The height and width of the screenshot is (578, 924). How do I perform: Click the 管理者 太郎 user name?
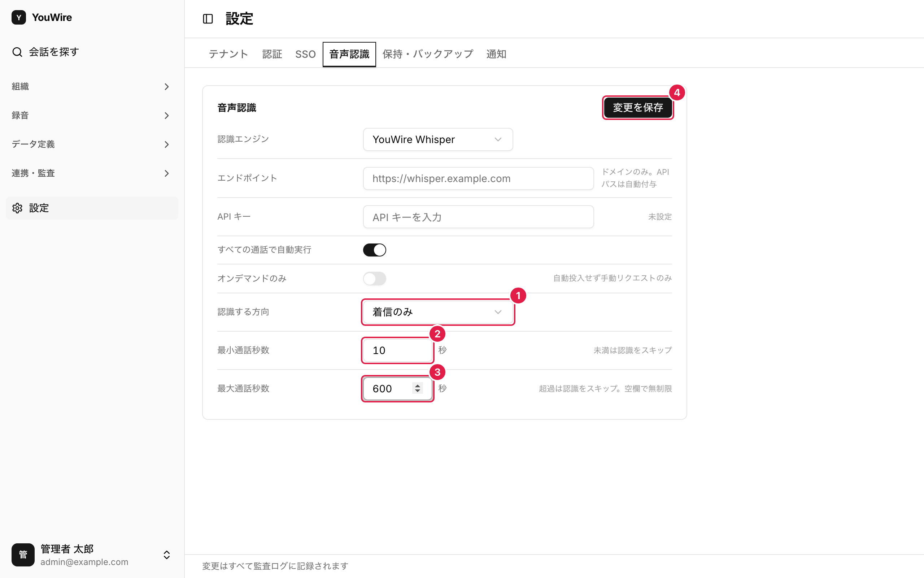(x=67, y=549)
